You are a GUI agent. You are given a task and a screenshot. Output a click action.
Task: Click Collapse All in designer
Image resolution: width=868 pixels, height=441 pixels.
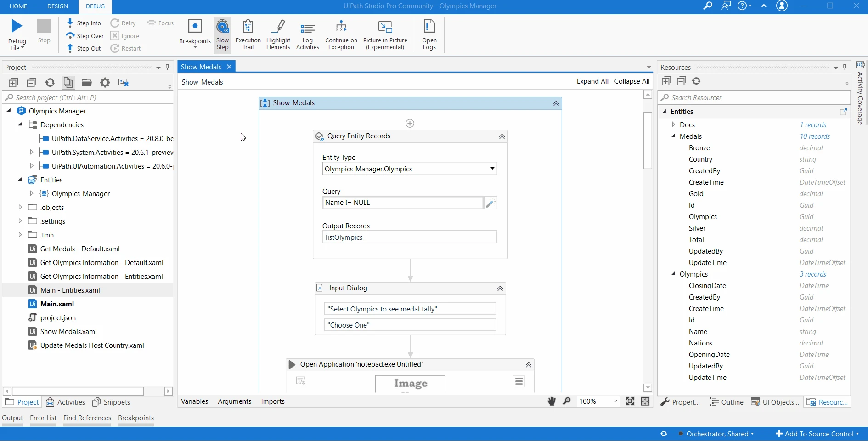(632, 81)
